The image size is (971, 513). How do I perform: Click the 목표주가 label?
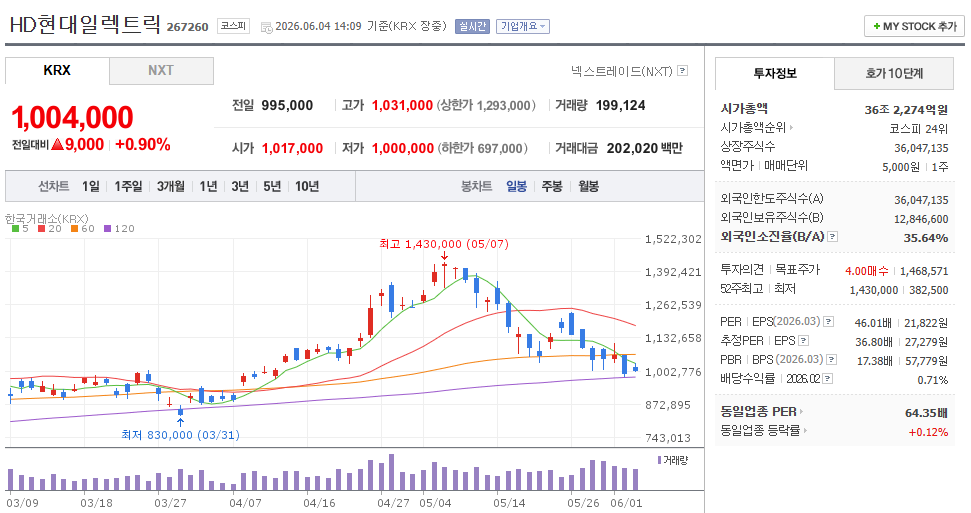798,270
